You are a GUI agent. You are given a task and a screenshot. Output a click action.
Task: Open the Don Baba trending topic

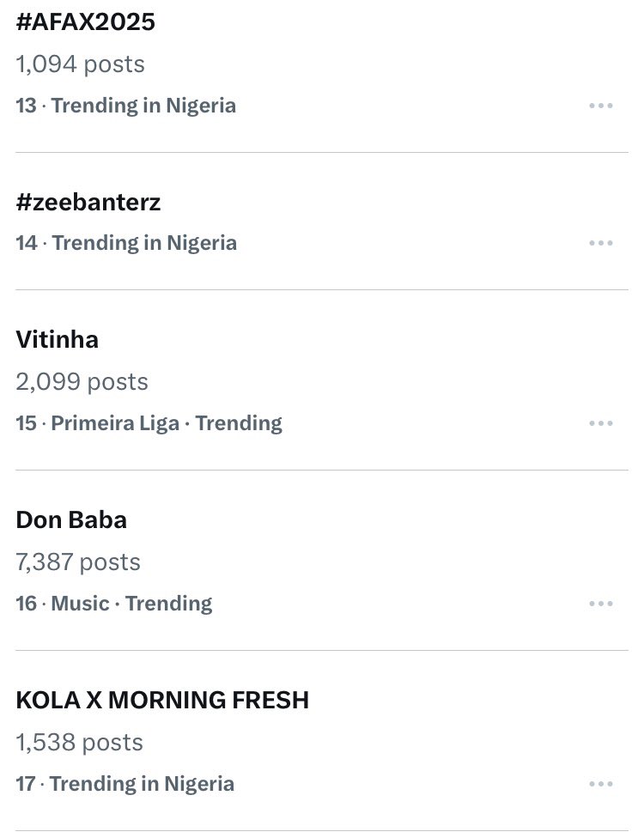(x=71, y=520)
